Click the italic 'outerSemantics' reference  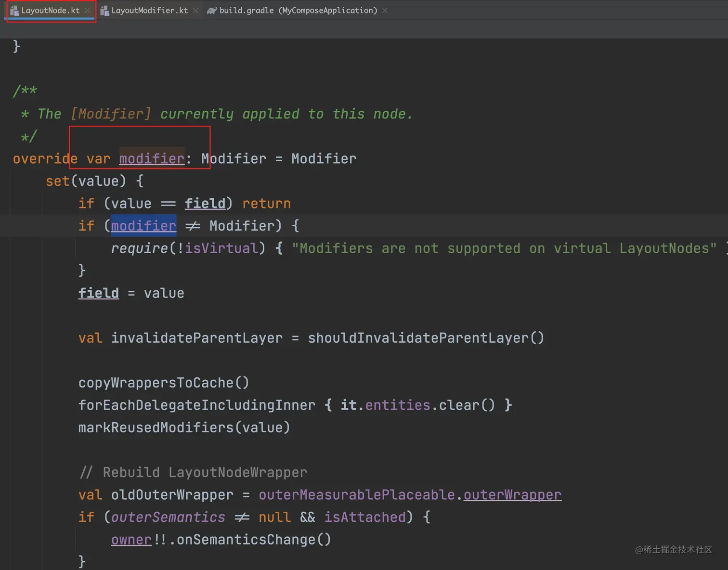168,517
